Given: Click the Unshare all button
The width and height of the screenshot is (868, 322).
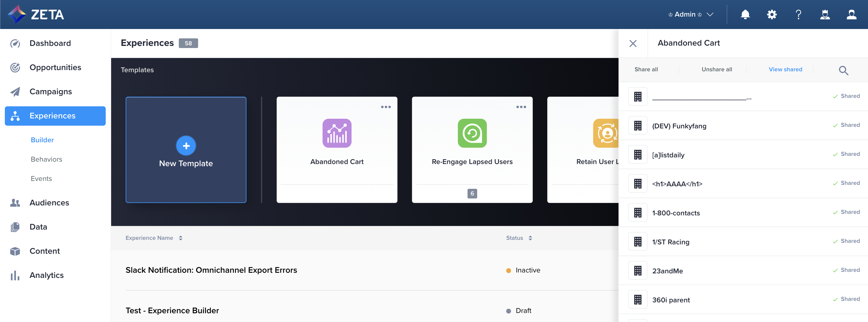Looking at the screenshot, I should (716, 69).
